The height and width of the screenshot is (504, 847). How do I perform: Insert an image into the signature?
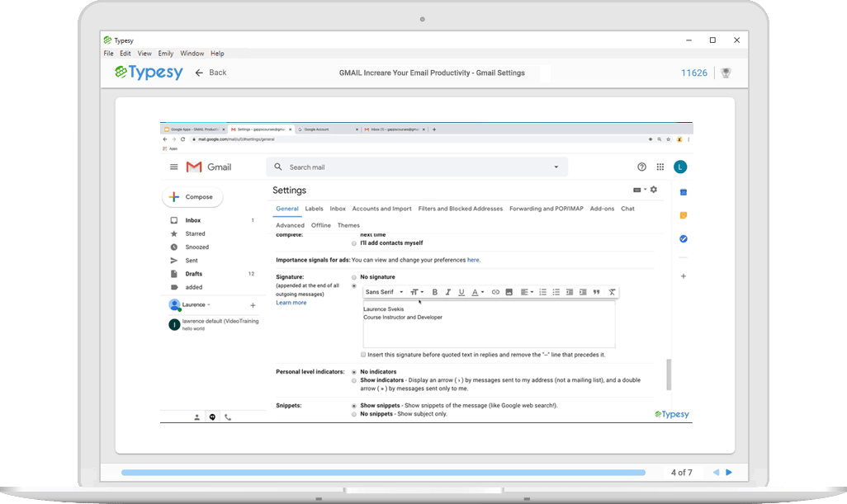pyautogui.click(x=509, y=292)
